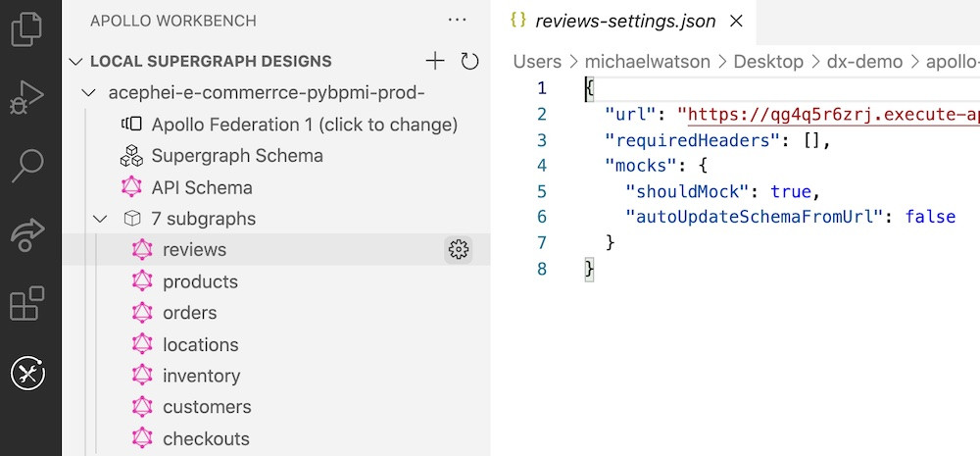This screenshot has width=980, height=456.
Task: Click michaelwatson breadcrumb segment
Action: click(648, 62)
